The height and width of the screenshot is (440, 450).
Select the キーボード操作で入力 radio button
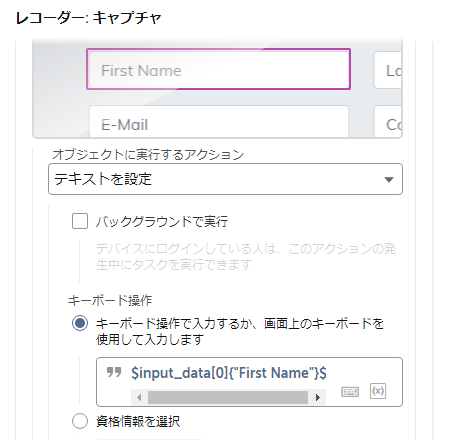[80, 323]
